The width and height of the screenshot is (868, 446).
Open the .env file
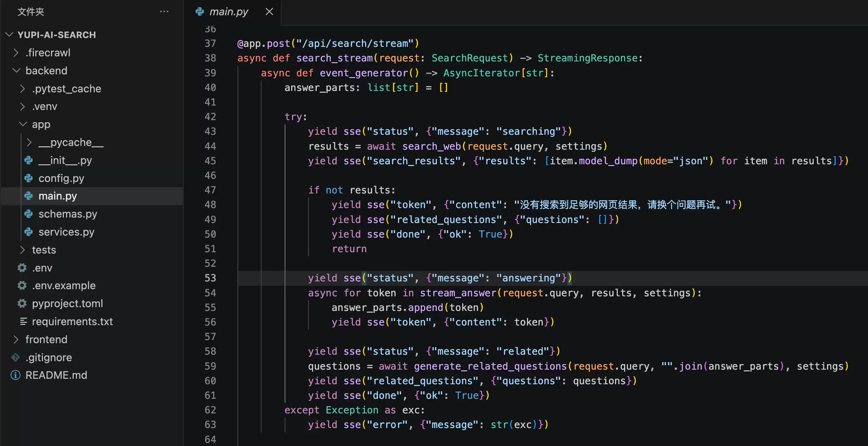[x=42, y=268]
